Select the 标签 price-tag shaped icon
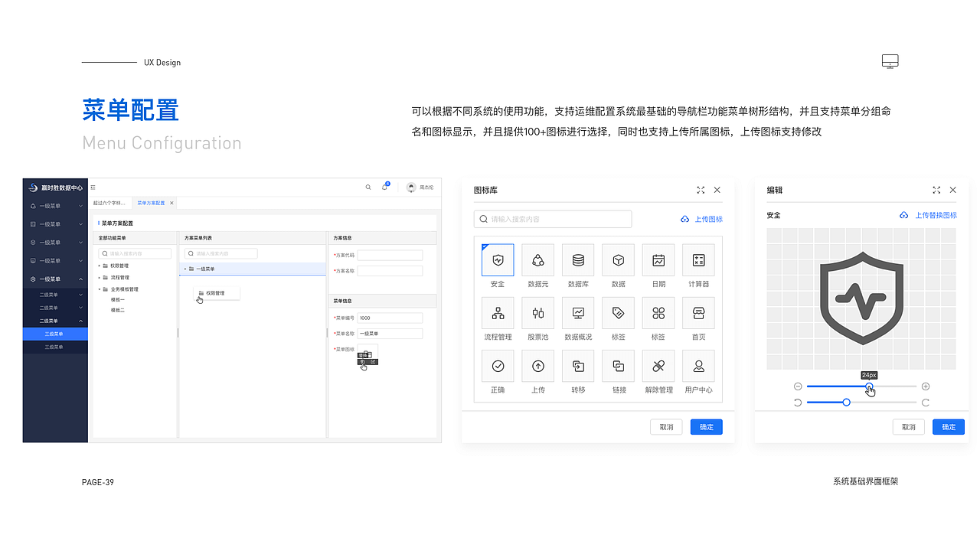 click(x=619, y=313)
